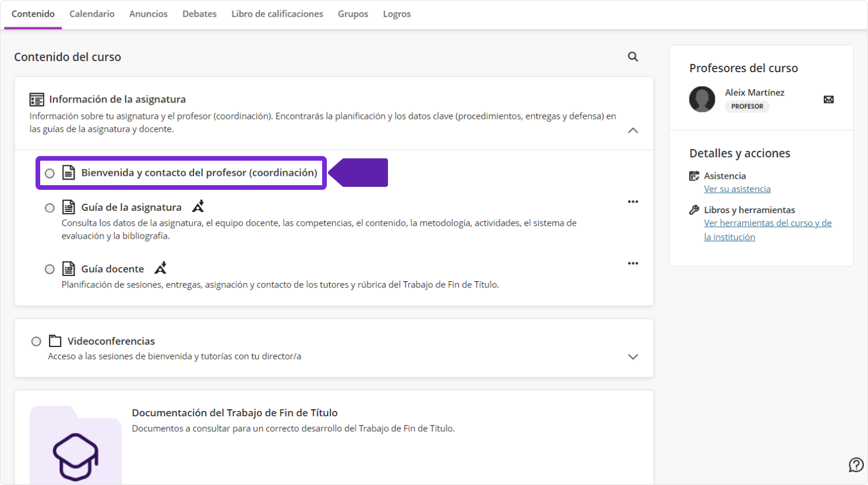Open three-dot menu for Guía docente

point(633,264)
